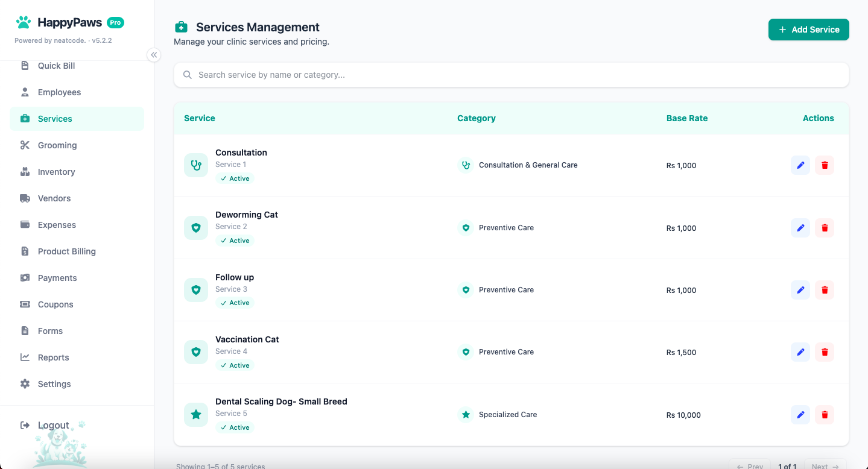Edit the Follow up service
The image size is (868, 469).
point(800,290)
